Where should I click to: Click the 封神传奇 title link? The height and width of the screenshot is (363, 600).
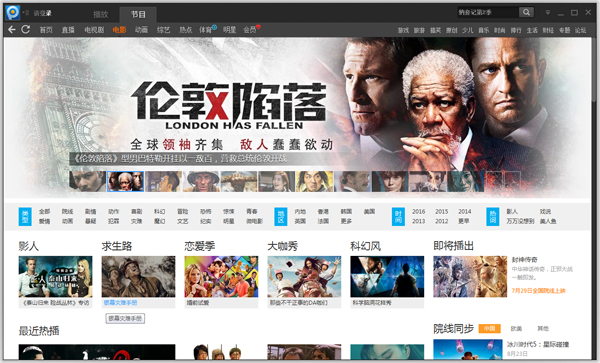pos(525,260)
